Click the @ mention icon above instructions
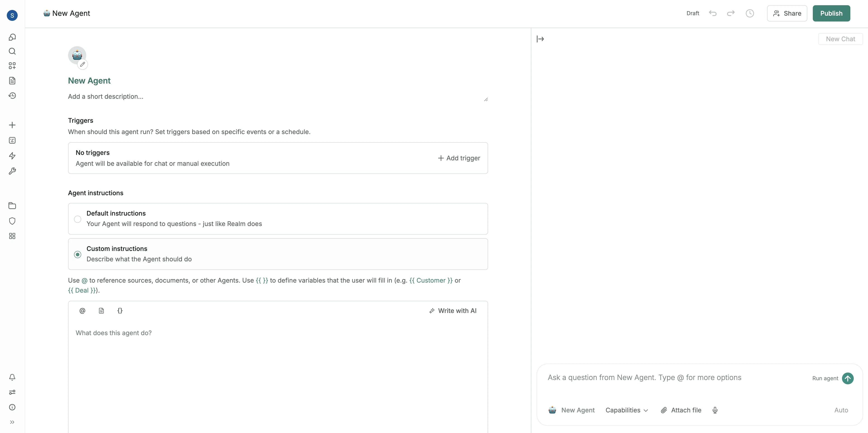The image size is (868, 433). coord(82,310)
